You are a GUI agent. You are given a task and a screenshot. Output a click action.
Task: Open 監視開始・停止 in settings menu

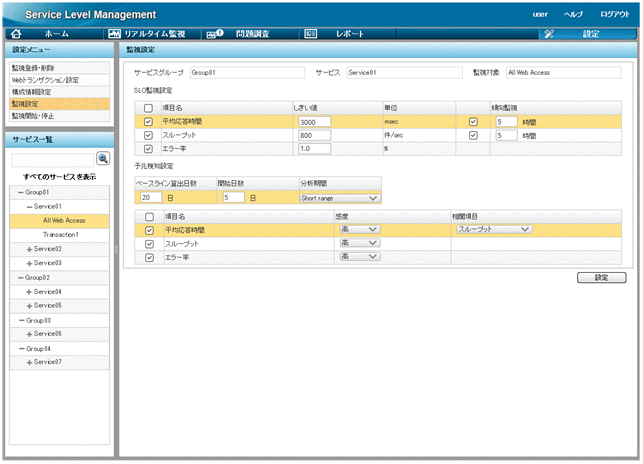(32, 115)
